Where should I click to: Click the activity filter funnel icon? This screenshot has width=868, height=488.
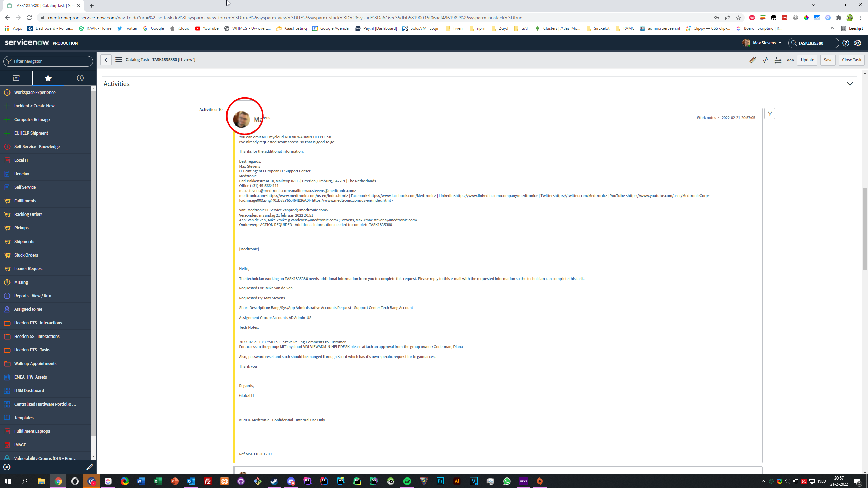770,114
